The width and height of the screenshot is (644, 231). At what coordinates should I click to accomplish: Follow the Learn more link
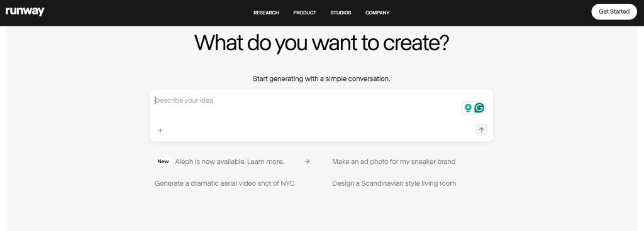(266, 161)
